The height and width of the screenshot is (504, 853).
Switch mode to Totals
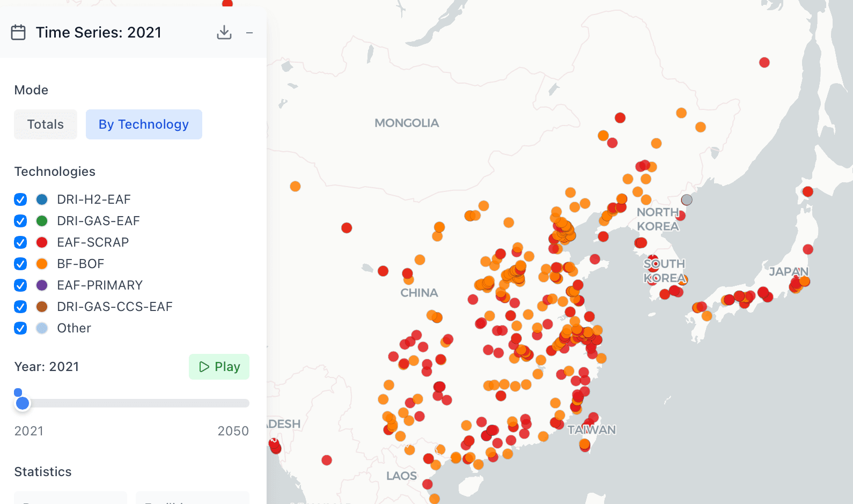click(46, 124)
